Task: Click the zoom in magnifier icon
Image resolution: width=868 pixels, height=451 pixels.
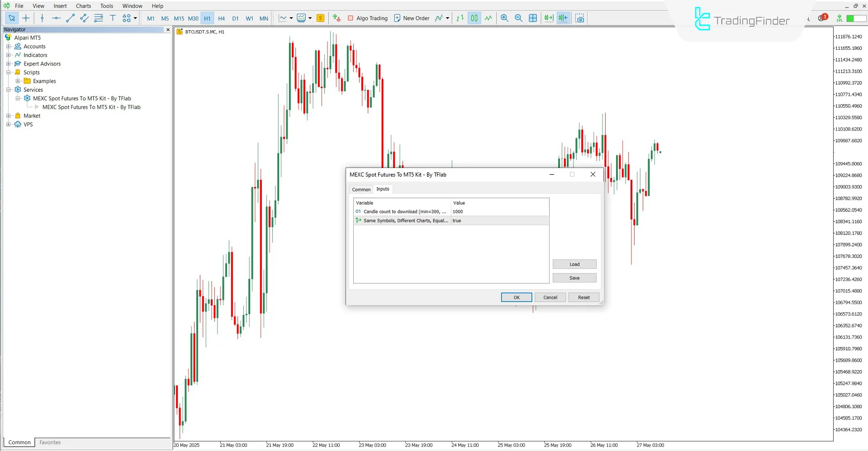Action: point(504,18)
